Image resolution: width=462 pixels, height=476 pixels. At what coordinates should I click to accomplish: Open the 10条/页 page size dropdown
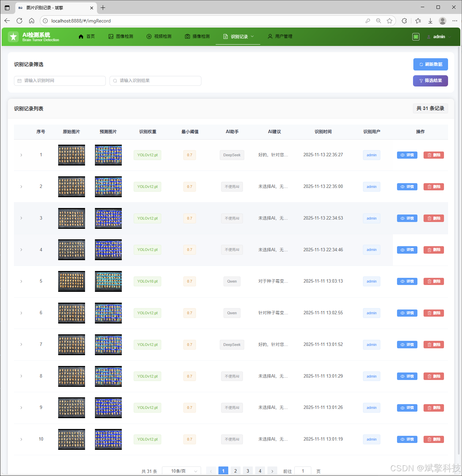click(x=181, y=471)
